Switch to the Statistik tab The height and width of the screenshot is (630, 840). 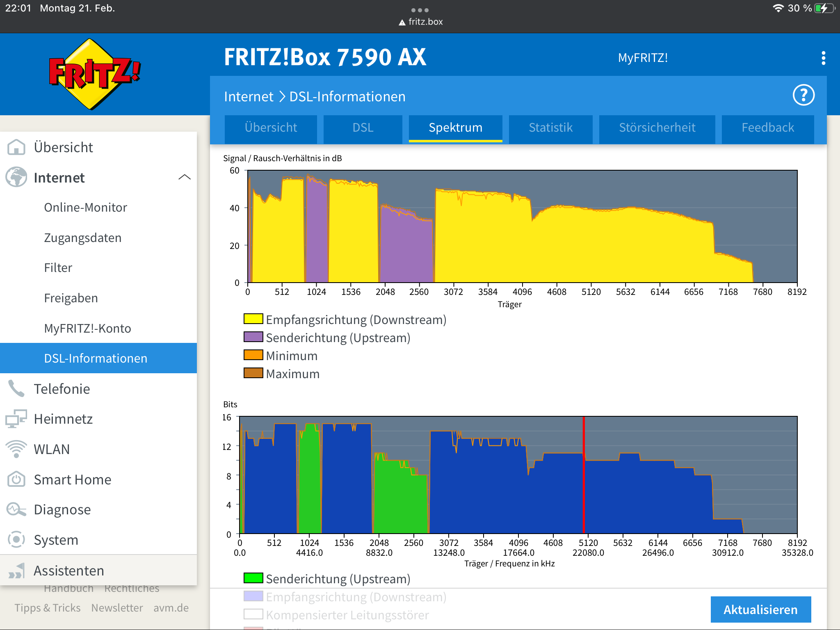coord(550,128)
